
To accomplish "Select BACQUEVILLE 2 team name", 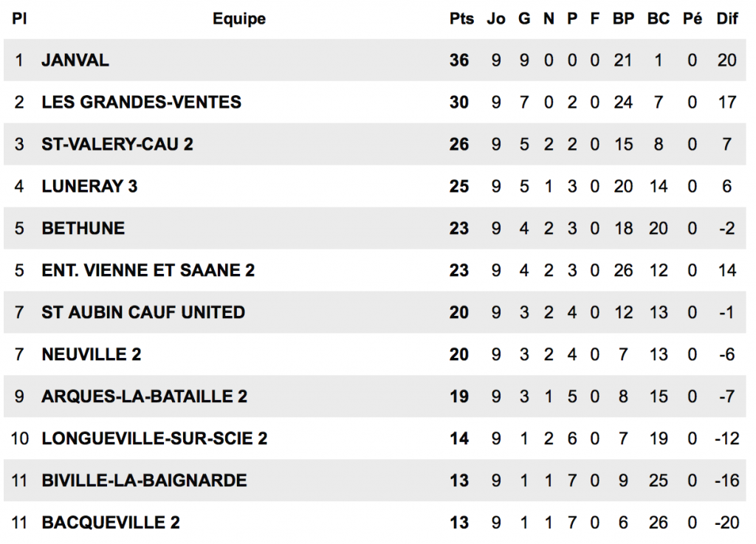I will (111, 523).
